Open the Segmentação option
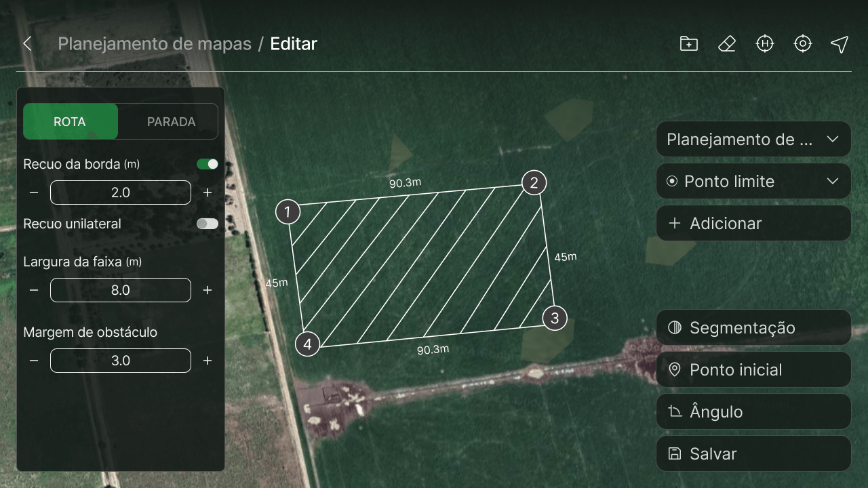The height and width of the screenshot is (488, 868). coord(753,328)
